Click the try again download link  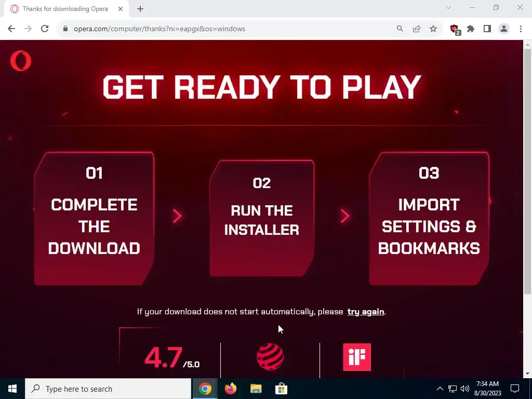coord(366,312)
